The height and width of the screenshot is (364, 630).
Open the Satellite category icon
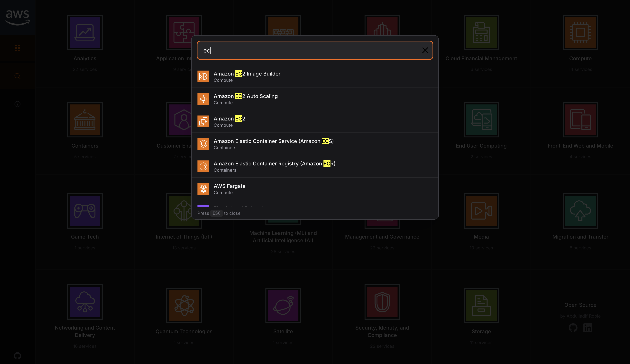(283, 305)
